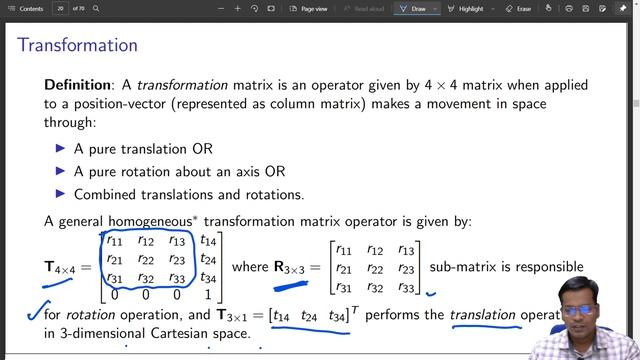The height and width of the screenshot is (360, 640).
Task: Expand the Highlight color dropdown arrow
Action: point(493,9)
